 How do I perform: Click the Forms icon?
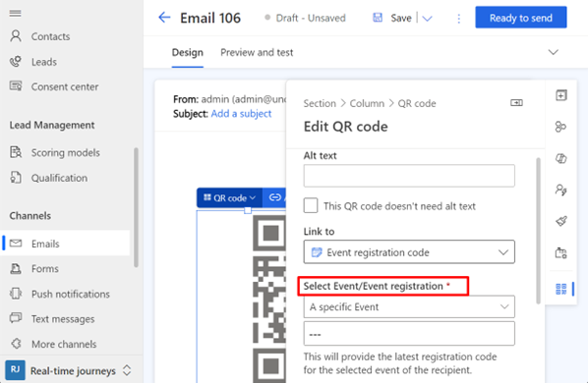(x=16, y=268)
